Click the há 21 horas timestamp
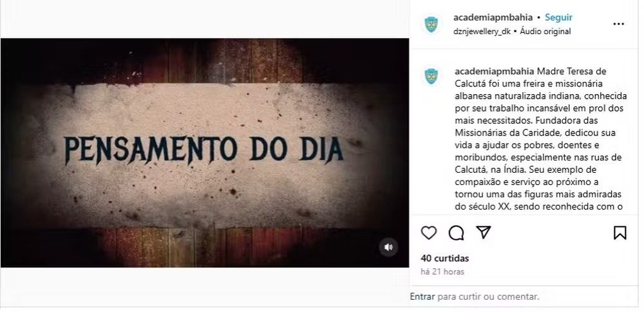 442,272
